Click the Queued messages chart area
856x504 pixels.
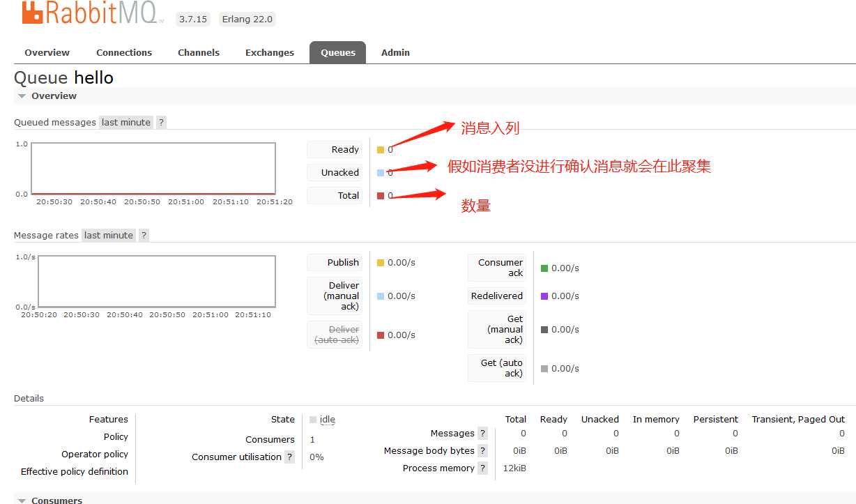coord(153,168)
